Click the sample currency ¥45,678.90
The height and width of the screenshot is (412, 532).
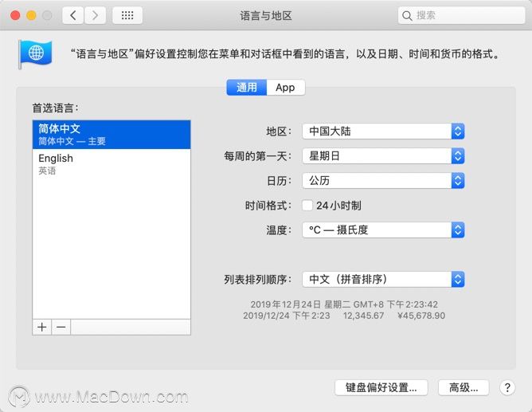pyautogui.click(x=421, y=316)
